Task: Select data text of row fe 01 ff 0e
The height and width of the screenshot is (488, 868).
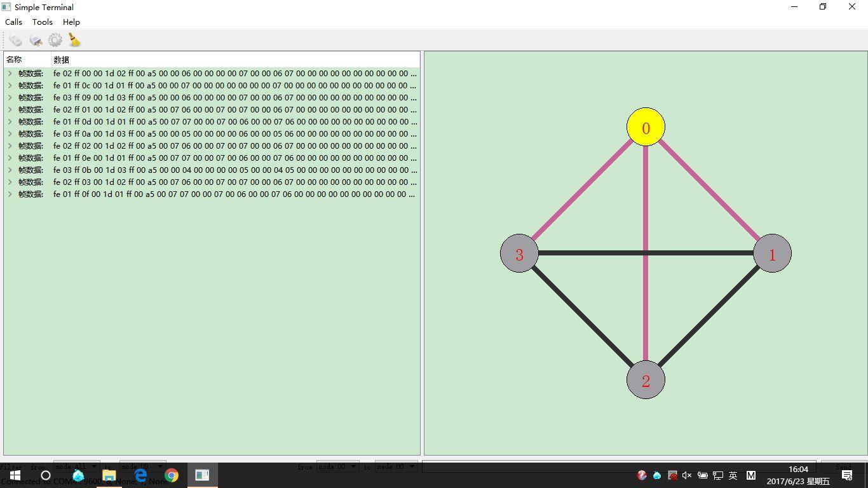Action: [x=235, y=158]
